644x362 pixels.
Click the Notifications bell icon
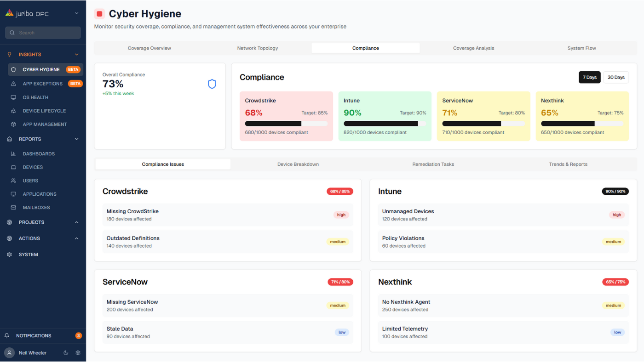7,336
